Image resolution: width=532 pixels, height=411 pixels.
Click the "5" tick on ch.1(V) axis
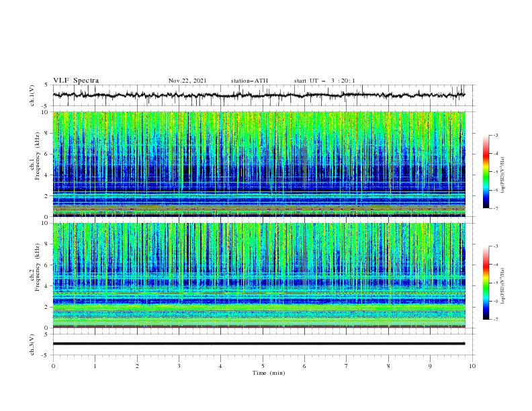click(46, 85)
